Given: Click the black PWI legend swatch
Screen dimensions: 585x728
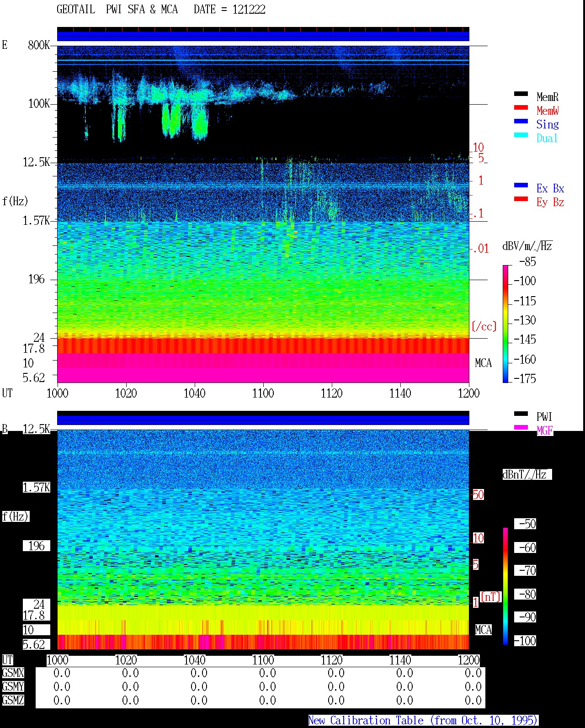Looking at the screenshot, I should (521, 414).
